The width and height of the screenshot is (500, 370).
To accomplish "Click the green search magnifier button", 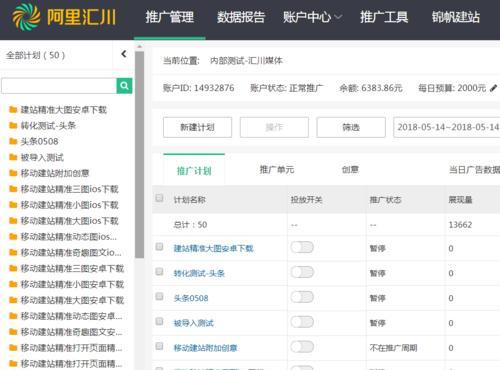I will (x=124, y=86).
